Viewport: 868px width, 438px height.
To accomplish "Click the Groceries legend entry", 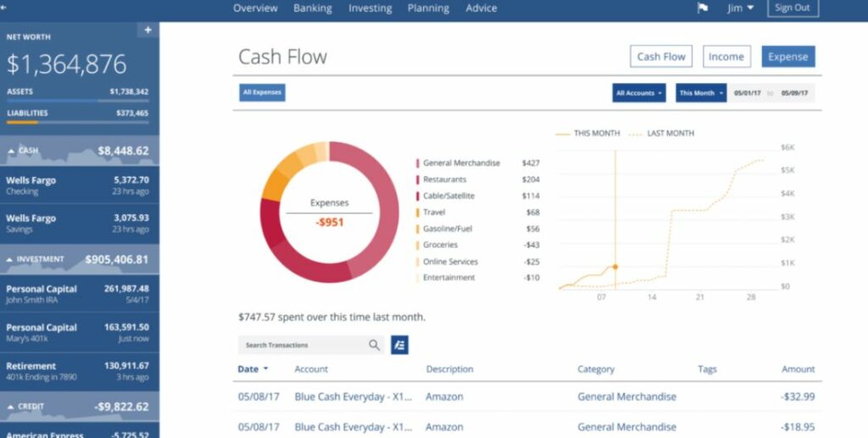I will (477, 245).
